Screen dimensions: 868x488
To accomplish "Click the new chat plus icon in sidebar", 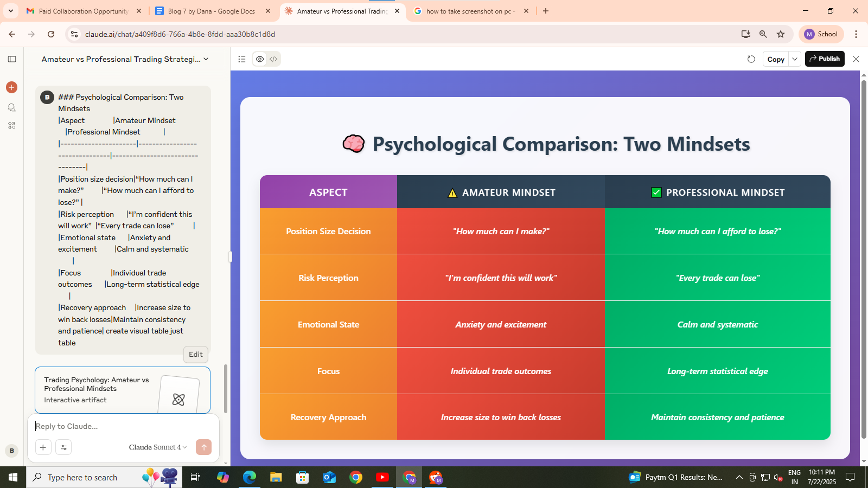I will coord(11,87).
